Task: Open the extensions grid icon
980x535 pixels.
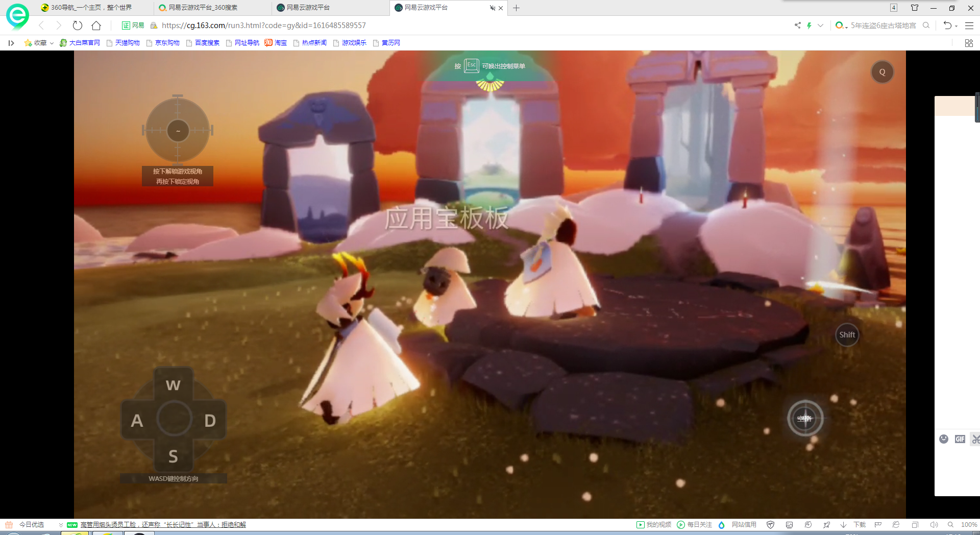Action: [x=969, y=43]
